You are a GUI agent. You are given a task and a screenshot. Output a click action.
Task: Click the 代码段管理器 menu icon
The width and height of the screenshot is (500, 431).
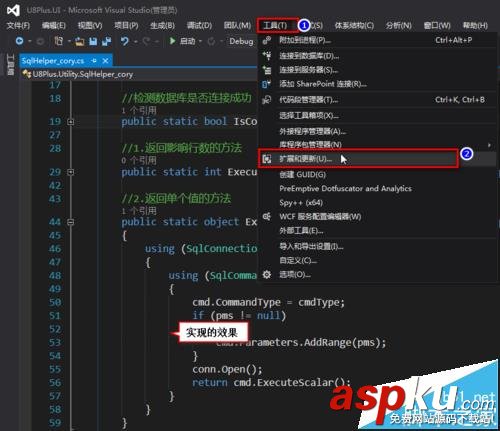point(267,100)
